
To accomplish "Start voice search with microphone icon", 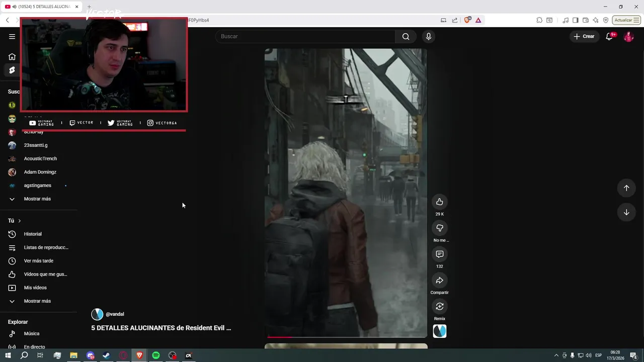I will coord(429,36).
